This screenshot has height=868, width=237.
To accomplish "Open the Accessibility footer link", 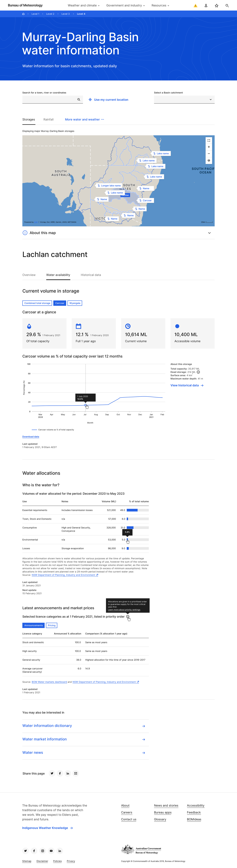I will click(x=196, y=806).
